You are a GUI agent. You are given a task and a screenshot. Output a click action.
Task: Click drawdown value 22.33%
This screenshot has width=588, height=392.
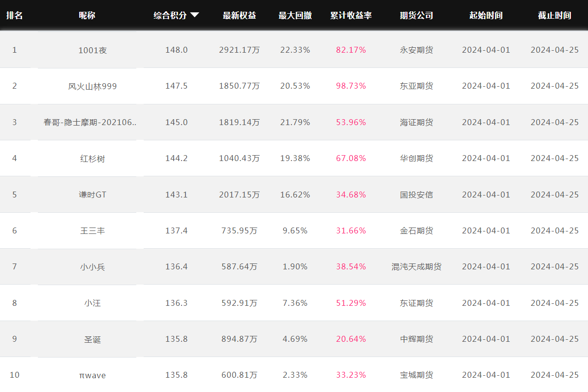[x=295, y=50]
